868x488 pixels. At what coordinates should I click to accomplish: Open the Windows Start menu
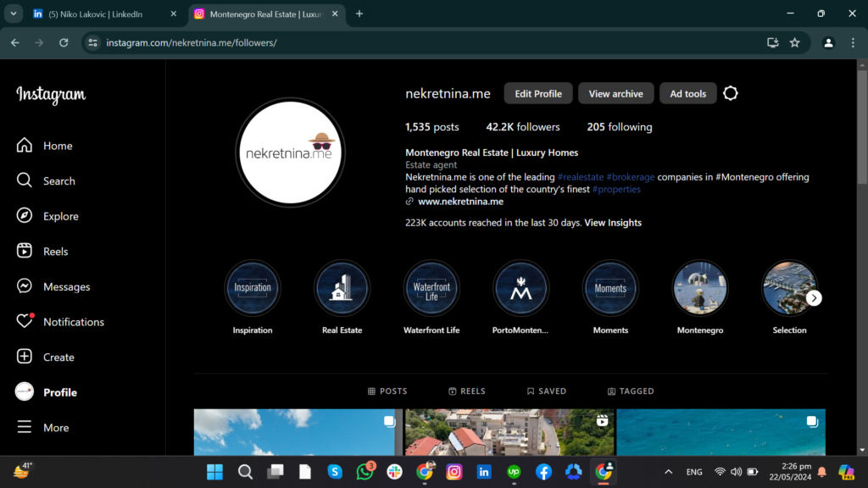click(x=214, y=472)
